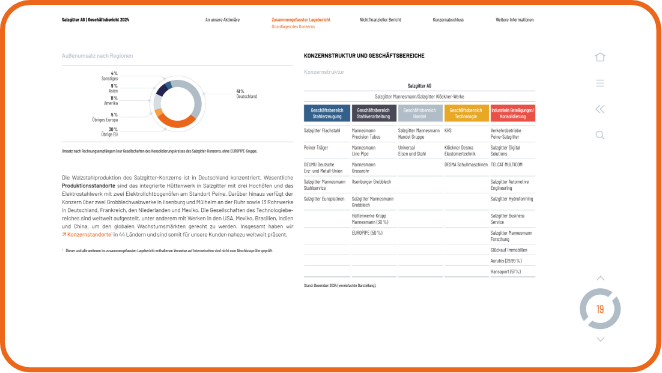Screen dimensions: 662x373
Task: Open search with the magnifier icon
Action: (x=600, y=135)
